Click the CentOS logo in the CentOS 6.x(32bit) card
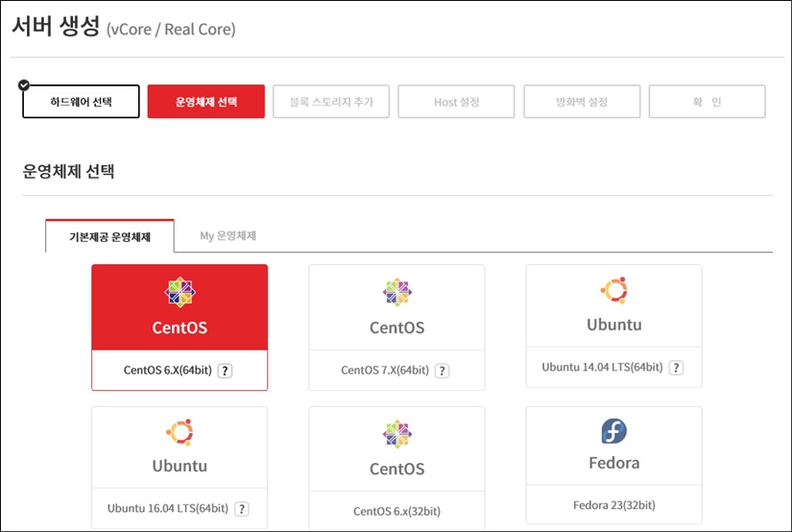 397,434
